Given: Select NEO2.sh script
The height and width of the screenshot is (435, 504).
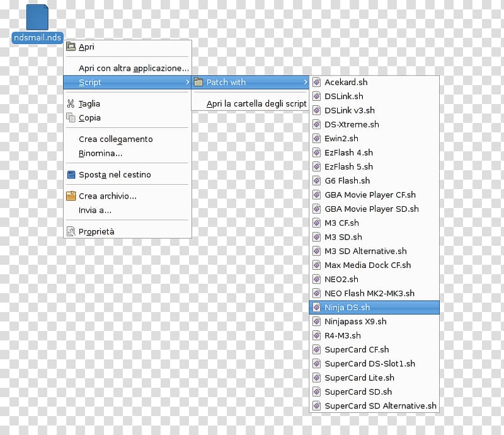Looking at the screenshot, I should (x=374, y=279).
